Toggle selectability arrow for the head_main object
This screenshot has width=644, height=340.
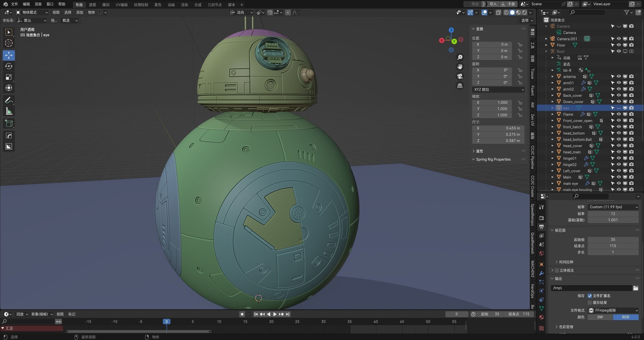click(613, 152)
